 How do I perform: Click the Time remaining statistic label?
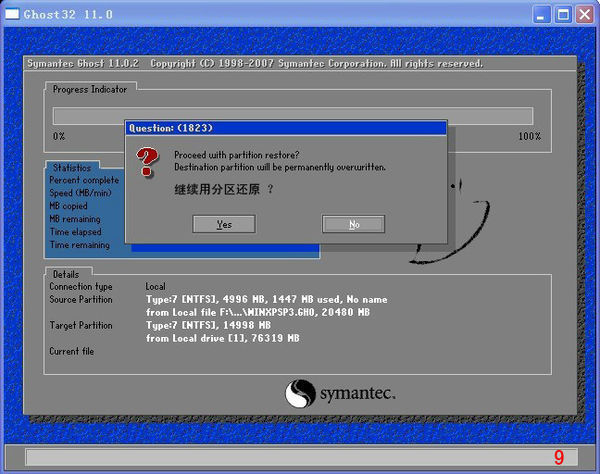coord(79,244)
